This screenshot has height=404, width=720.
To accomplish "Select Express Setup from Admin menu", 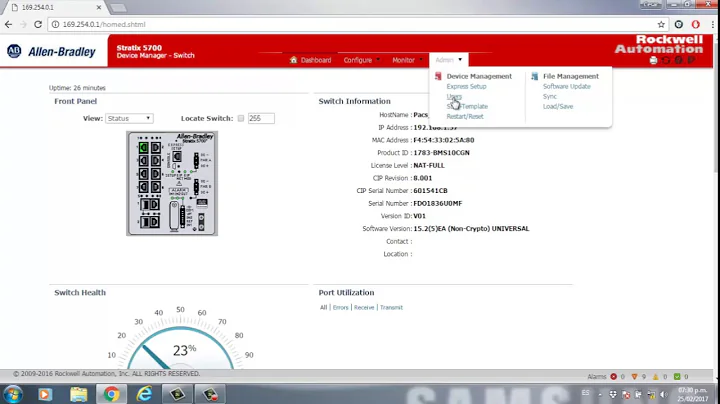I will coord(466,86).
